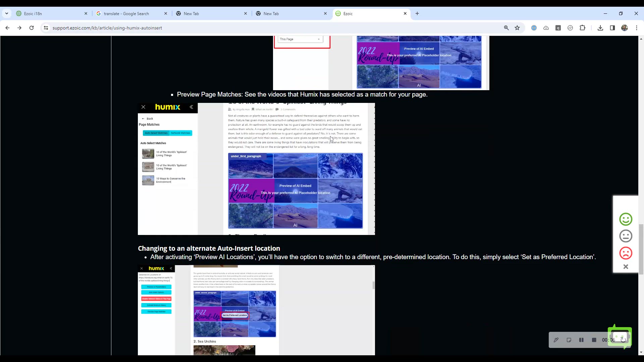Viewport: 644px width, 362px height.
Task: Pause the screen recording
Action: coord(581,340)
